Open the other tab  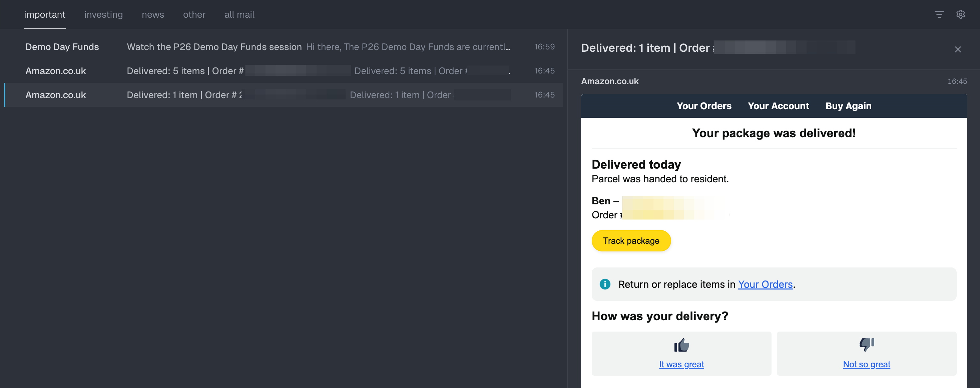[194, 14]
